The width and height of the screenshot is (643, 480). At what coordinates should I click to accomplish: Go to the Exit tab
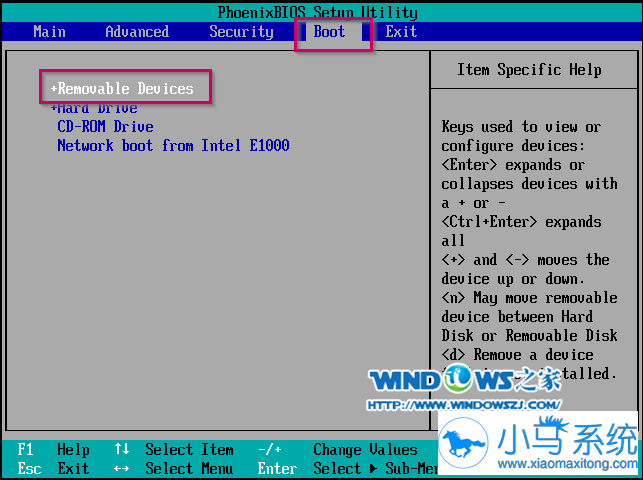click(x=401, y=32)
